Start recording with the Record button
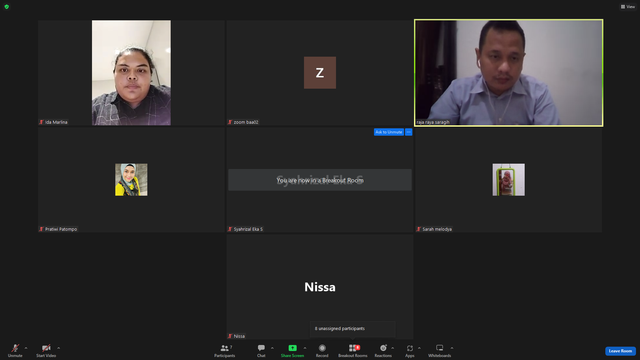The height and width of the screenshot is (360, 640). click(322, 350)
